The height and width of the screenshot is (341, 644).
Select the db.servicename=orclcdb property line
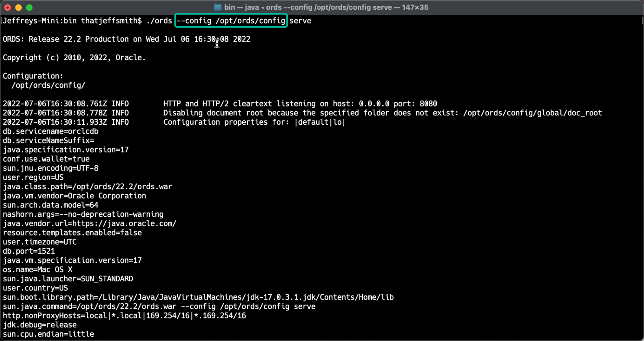point(50,131)
